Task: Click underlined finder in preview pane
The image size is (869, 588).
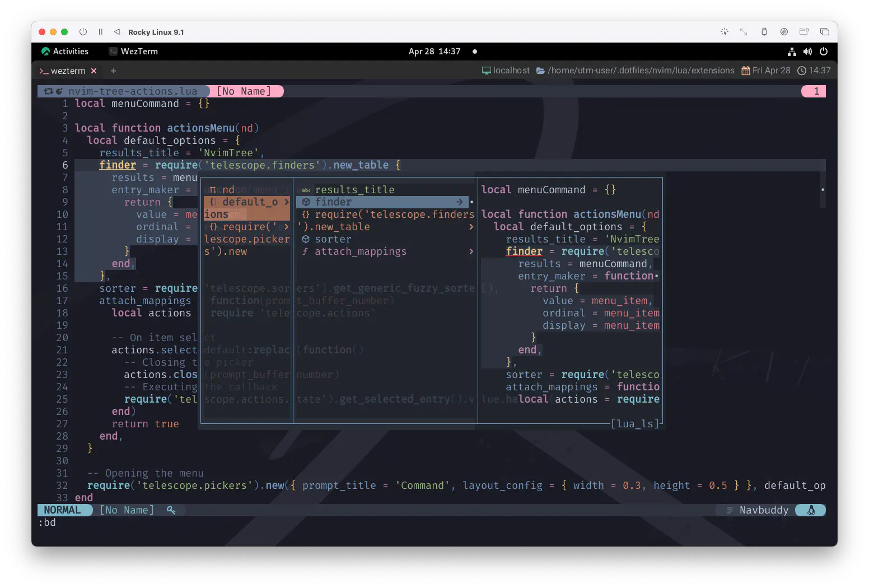Action: click(x=524, y=251)
